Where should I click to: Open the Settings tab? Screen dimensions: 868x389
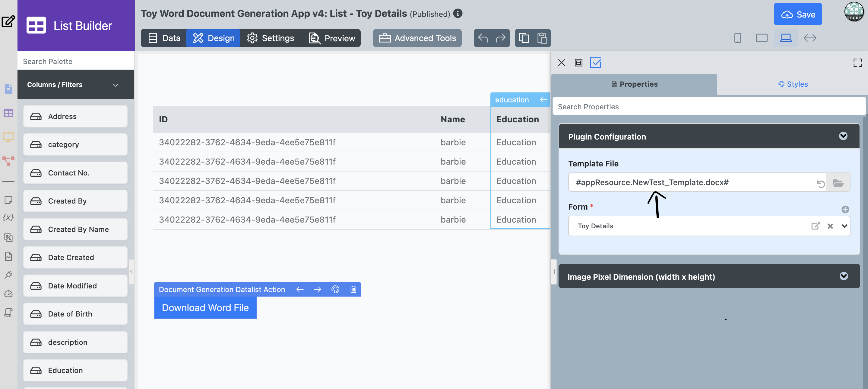pos(271,38)
